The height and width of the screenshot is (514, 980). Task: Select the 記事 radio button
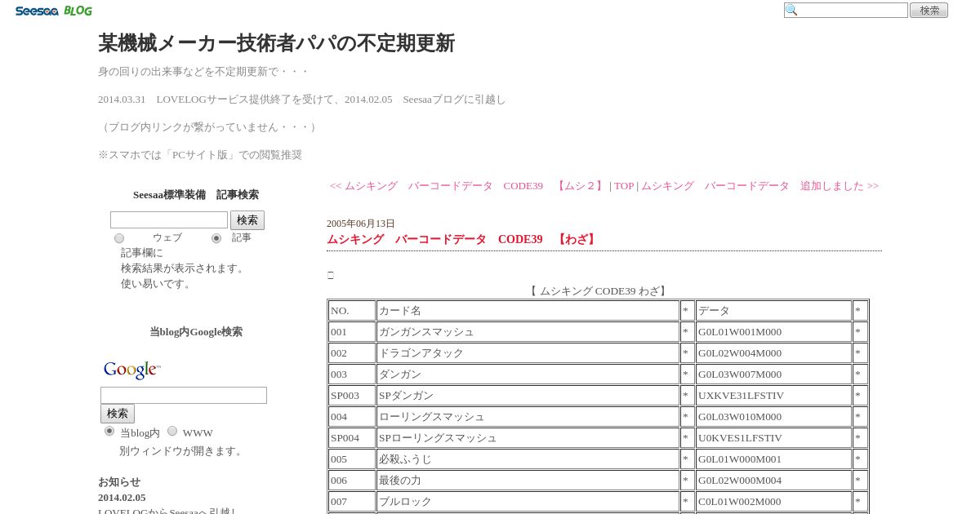(x=216, y=238)
